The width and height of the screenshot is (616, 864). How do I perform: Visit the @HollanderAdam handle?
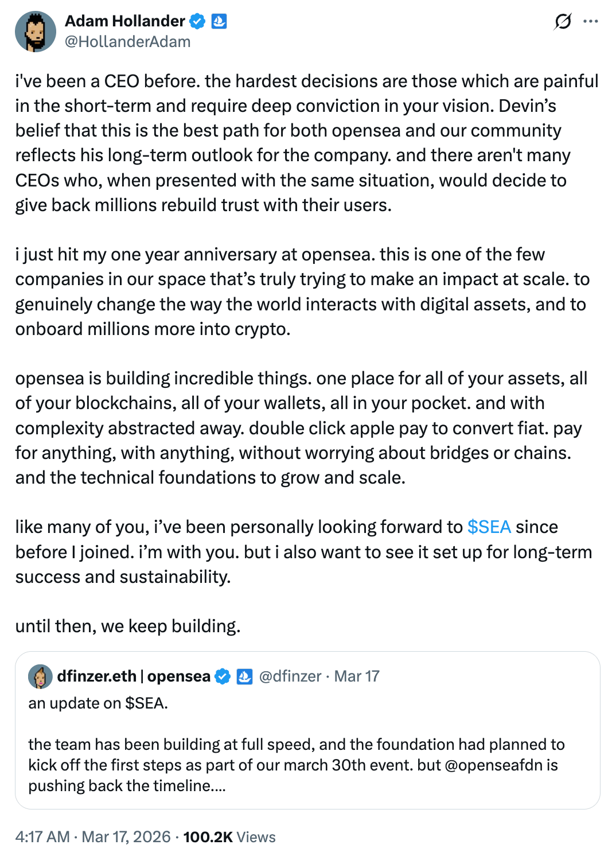(x=127, y=42)
